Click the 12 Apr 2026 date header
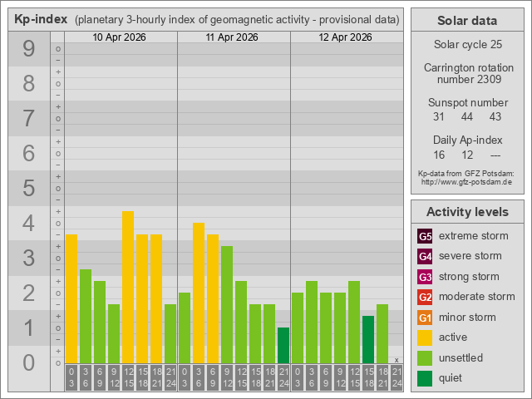 click(347, 37)
